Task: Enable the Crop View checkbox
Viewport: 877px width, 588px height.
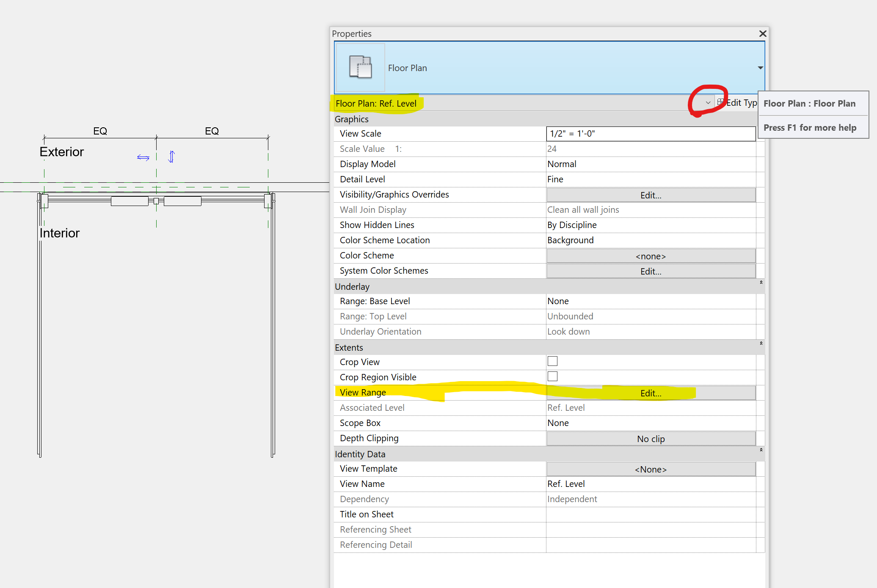Action: tap(552, 361)
